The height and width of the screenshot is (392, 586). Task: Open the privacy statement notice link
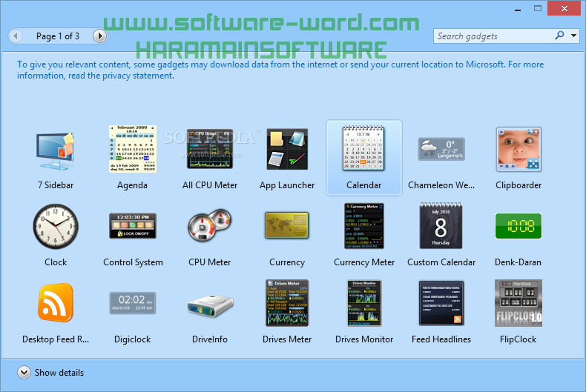[x=280, y=70]
